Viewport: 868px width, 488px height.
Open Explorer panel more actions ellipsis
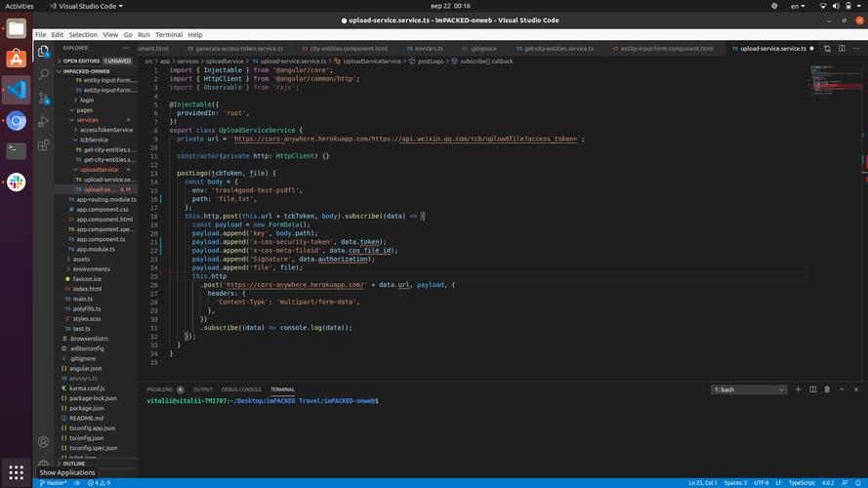(126, 48)
